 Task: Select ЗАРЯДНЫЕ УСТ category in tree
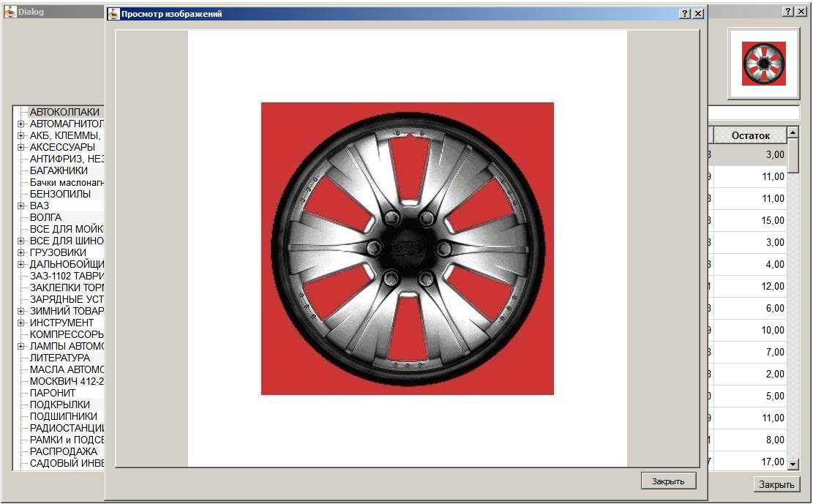(x=67, y=299)
